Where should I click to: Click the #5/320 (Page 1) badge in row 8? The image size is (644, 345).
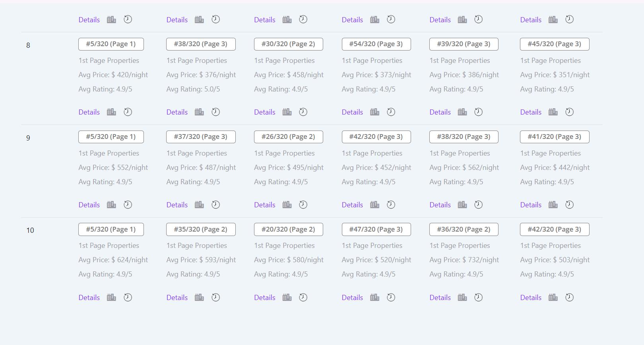click(111, 44)
